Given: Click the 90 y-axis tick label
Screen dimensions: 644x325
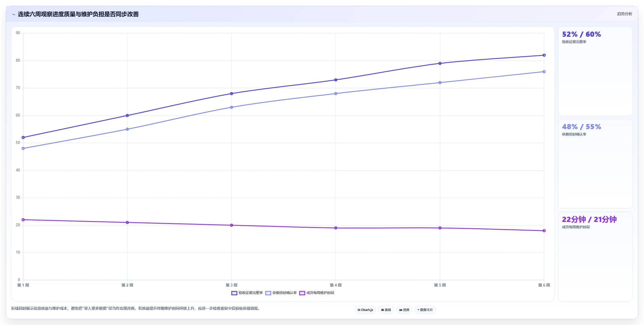Looking at the screenshot, I should pos(18,33).
